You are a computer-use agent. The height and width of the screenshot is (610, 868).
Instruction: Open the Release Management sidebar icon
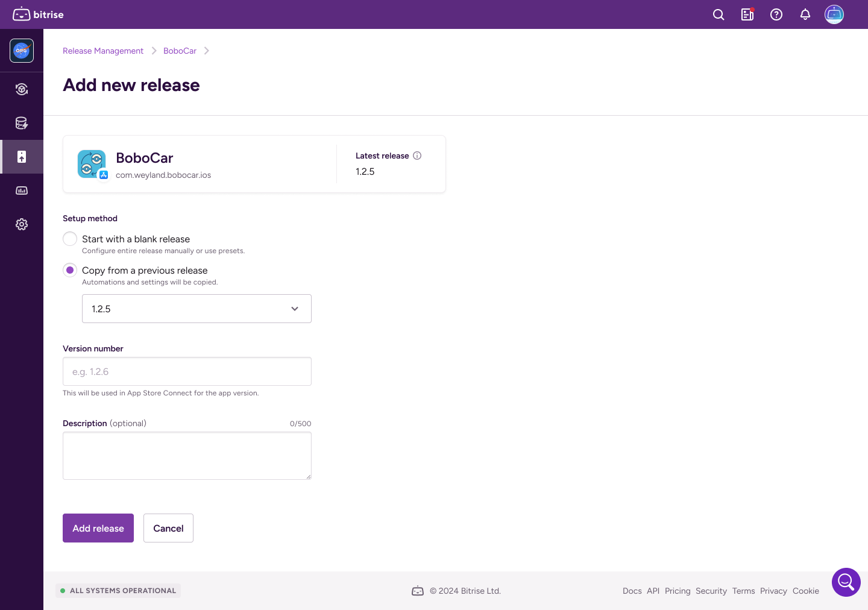tap(22, 157)
